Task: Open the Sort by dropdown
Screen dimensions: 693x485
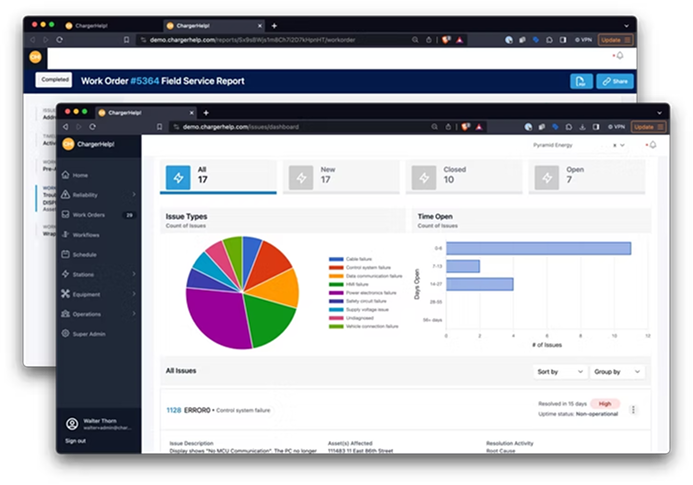Action: pyautogui.click(x=559, y=371)
